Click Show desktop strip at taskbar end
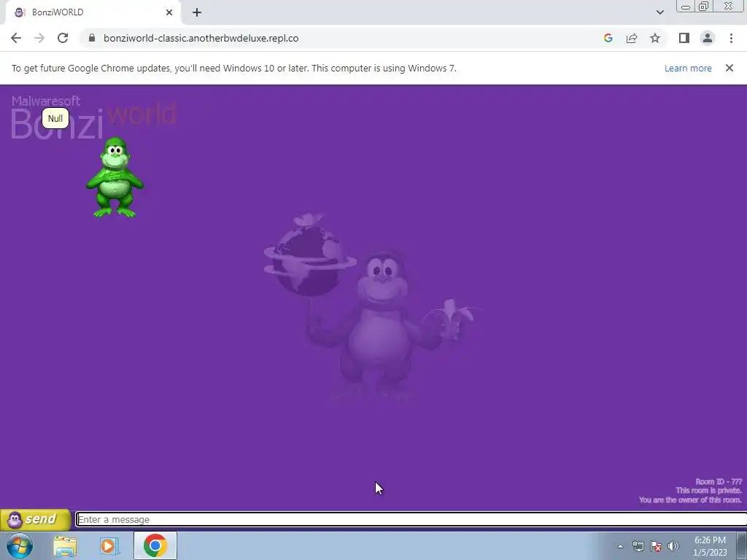 tap(742, 545)
